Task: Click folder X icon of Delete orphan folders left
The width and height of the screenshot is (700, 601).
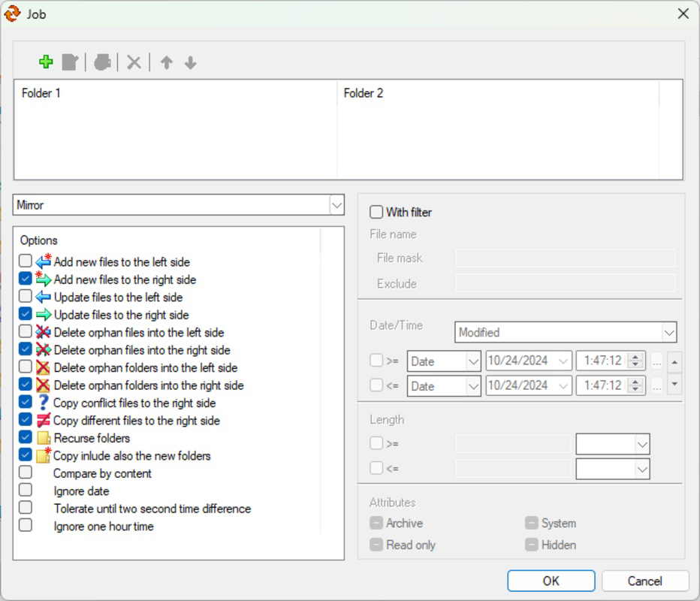Action: (43, 367)
